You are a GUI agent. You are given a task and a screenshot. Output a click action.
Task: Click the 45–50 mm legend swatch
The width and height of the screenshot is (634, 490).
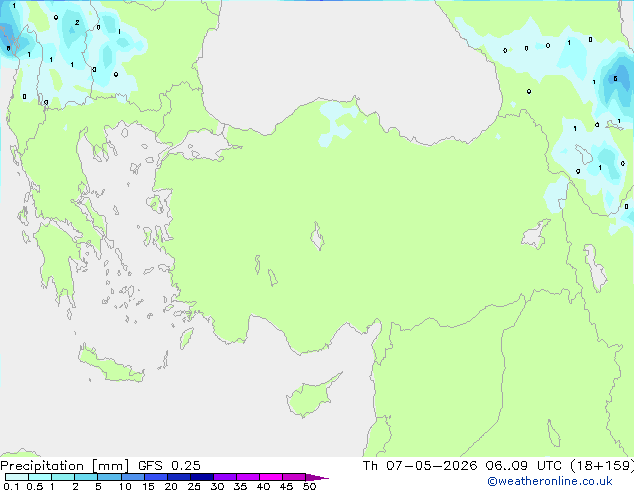(x=294, y=477)
